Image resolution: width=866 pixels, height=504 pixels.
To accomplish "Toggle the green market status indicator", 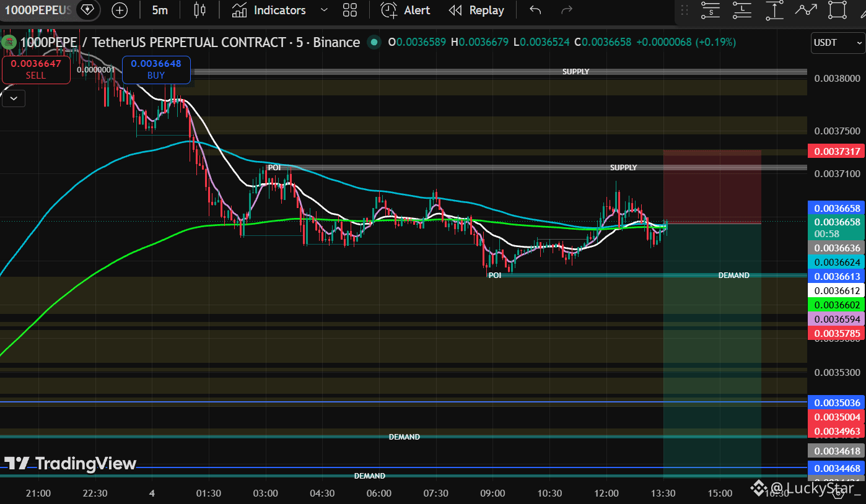I will (x=374, y=42).
